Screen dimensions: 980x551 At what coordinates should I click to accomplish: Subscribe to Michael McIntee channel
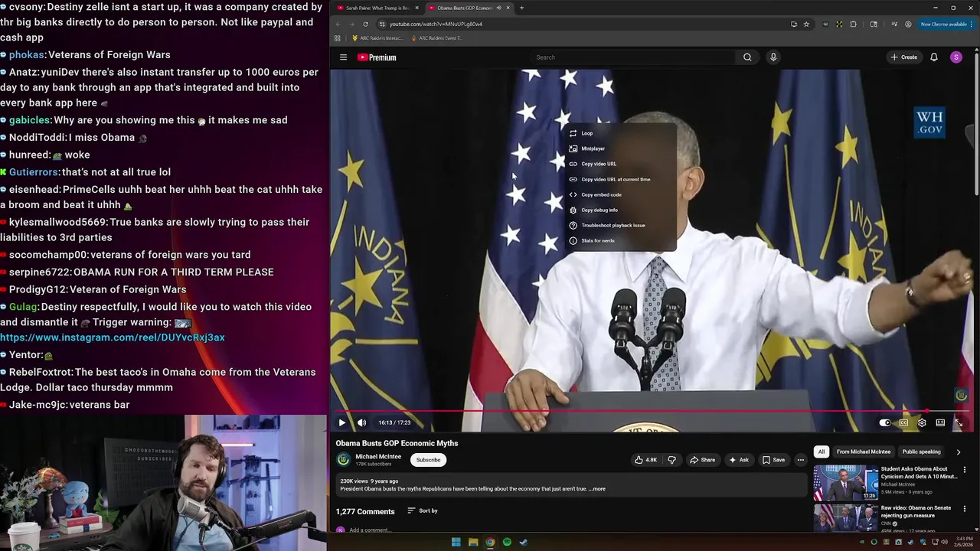[x=428, y=460]
